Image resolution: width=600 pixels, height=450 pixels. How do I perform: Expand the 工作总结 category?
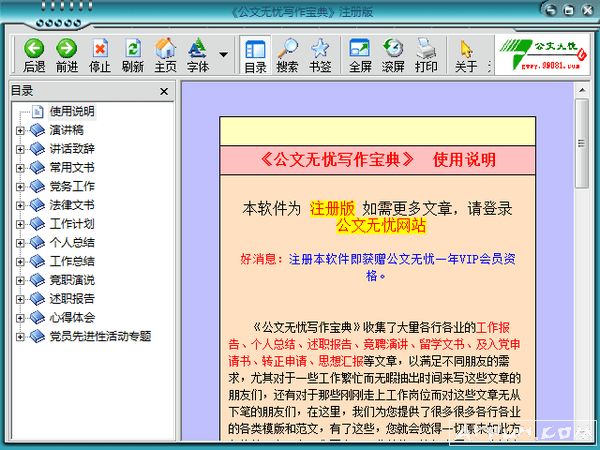click(20, 262)
